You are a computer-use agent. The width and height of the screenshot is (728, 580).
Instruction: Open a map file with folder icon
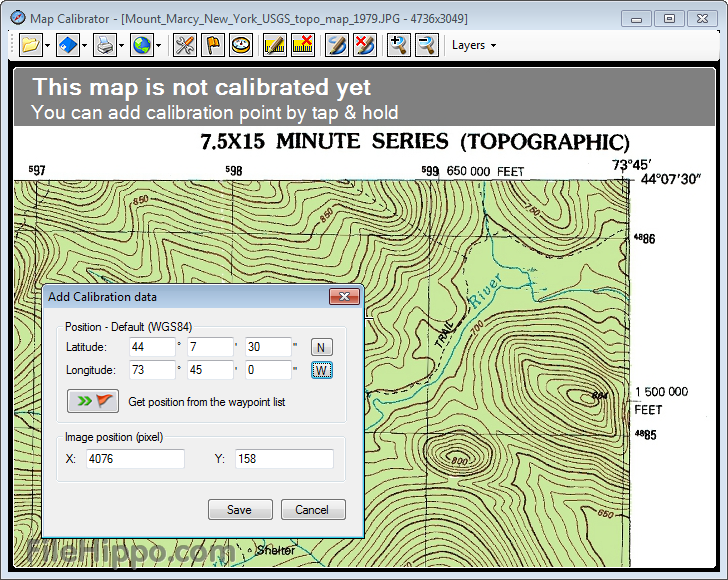(x=31, y=46)
